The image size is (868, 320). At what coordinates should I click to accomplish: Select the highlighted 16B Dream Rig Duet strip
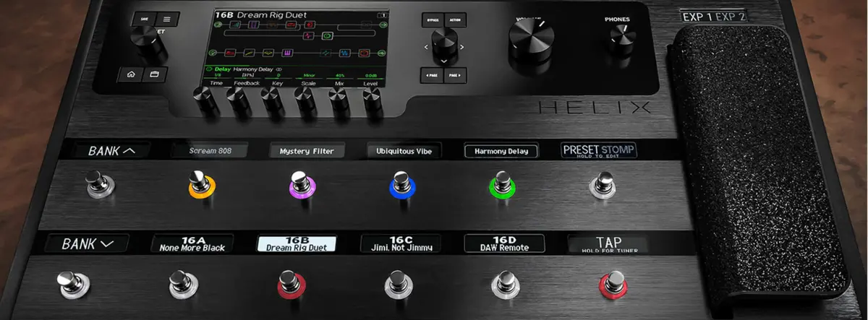297,243
